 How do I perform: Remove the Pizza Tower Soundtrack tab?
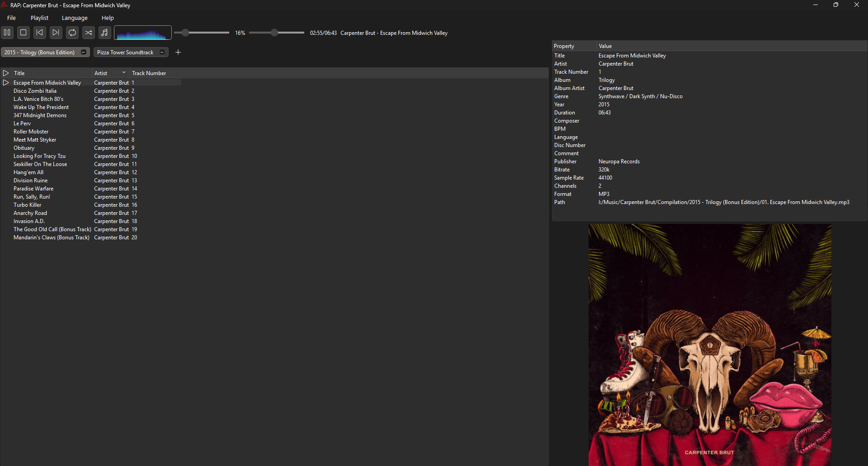[x=162, y=52]
